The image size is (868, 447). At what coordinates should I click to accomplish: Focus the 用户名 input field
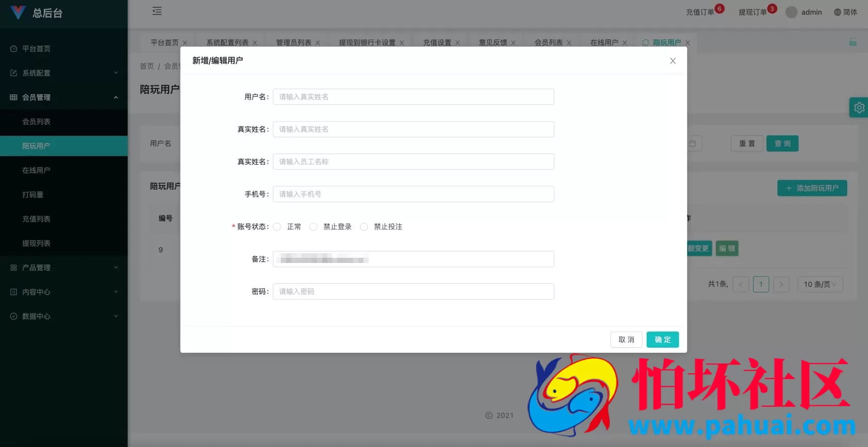click(413, 97)
